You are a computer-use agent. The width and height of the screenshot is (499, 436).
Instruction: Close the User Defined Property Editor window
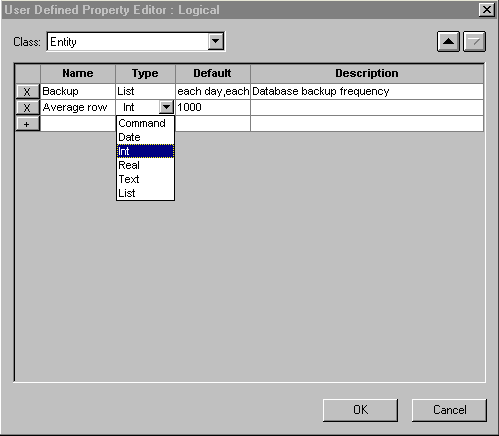[487, 10]
